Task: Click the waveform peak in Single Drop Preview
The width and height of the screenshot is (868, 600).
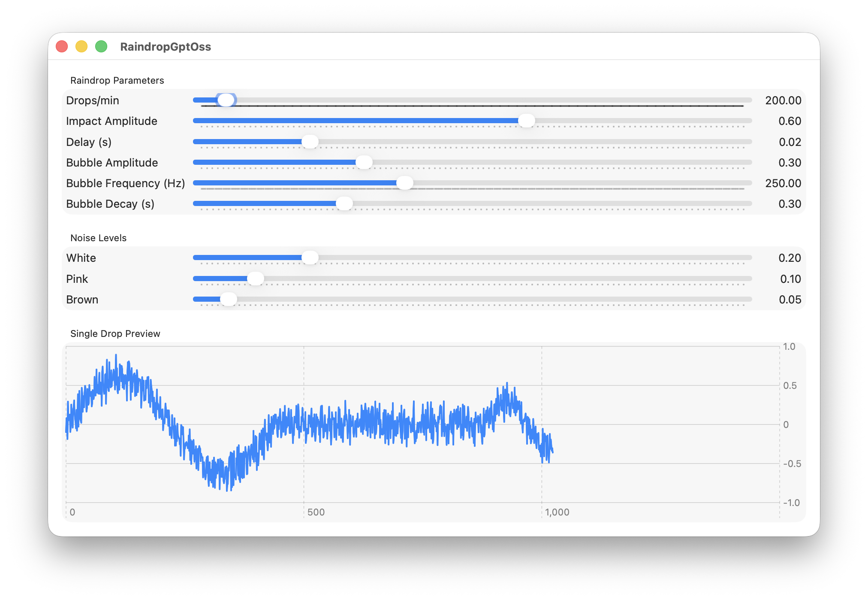Action: (116, 355)
